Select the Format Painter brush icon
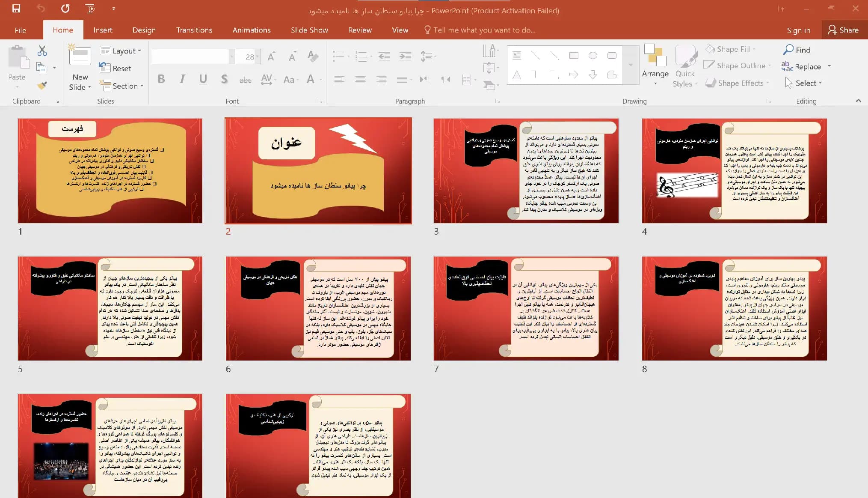 point(42,85)
